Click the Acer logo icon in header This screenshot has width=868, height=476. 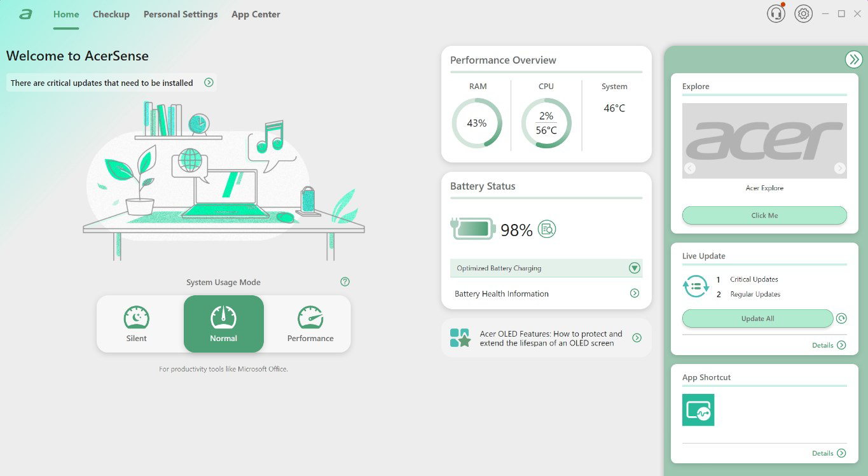point(25,14)
